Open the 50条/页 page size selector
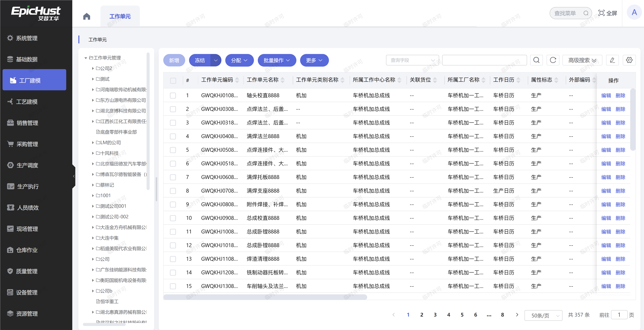Viewport: 644px width, 330px height. coord(543,316)
